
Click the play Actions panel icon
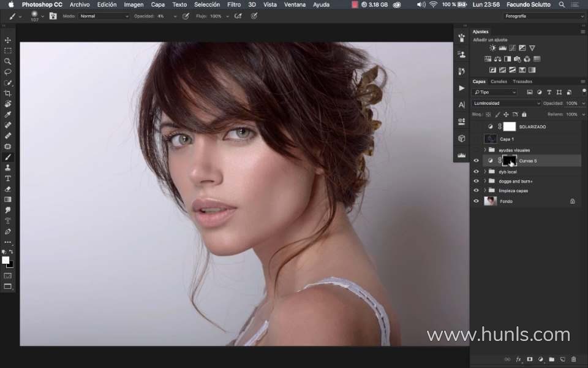(462, 88)
